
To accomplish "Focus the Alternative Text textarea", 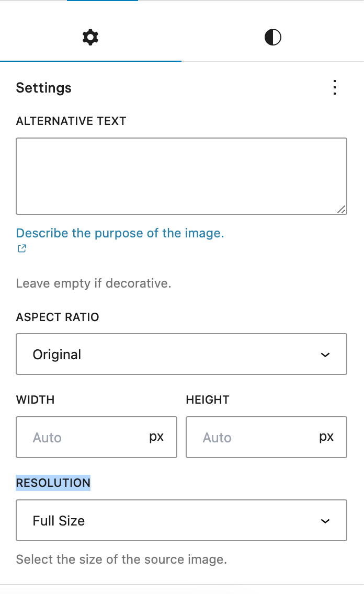I will coord(181,176).
